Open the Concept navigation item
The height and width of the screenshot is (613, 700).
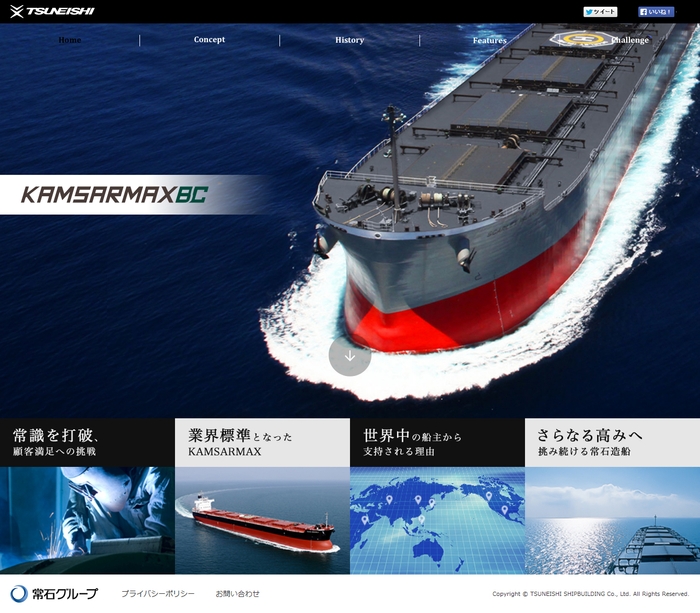[209, 40]
